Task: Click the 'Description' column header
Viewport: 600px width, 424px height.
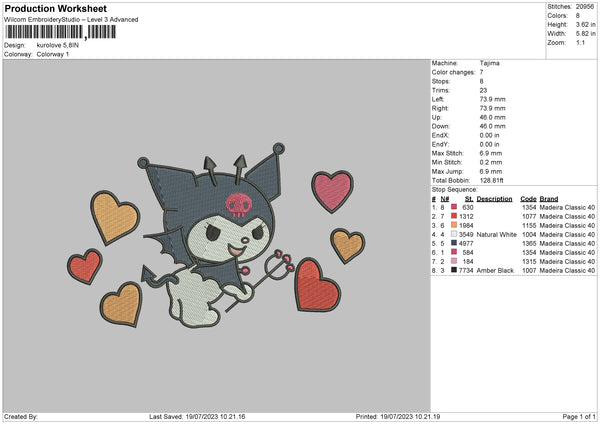Action: point(494,199)
